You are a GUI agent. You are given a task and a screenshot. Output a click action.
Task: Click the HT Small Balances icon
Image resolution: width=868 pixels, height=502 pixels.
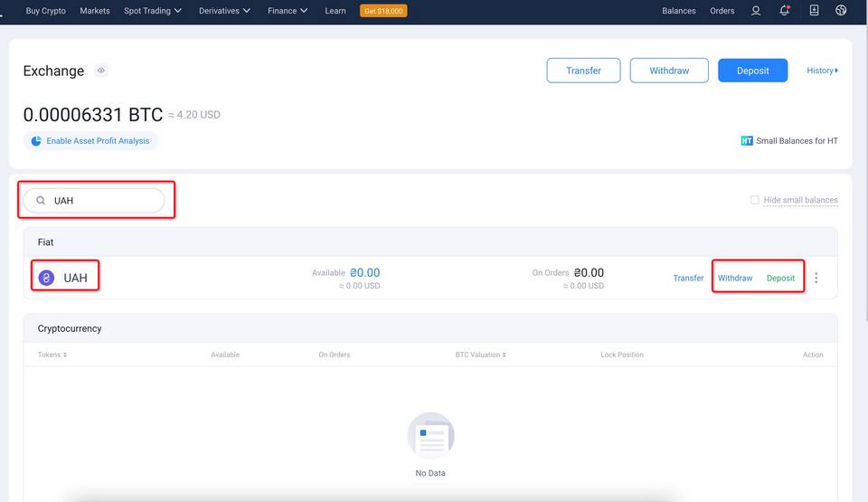tap(746, 141)
